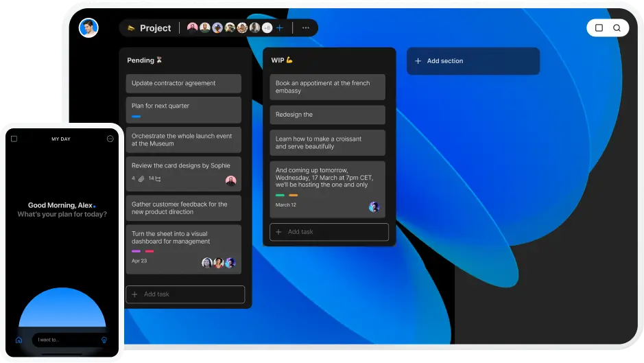
Task: Open the attachment paperclip on Sophie card
Action: (x=141, y=179)
